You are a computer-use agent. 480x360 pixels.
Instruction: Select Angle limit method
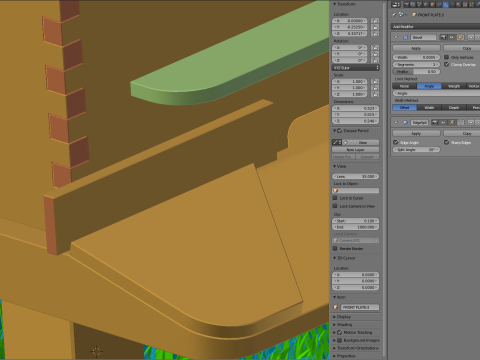tap(429, 86)
